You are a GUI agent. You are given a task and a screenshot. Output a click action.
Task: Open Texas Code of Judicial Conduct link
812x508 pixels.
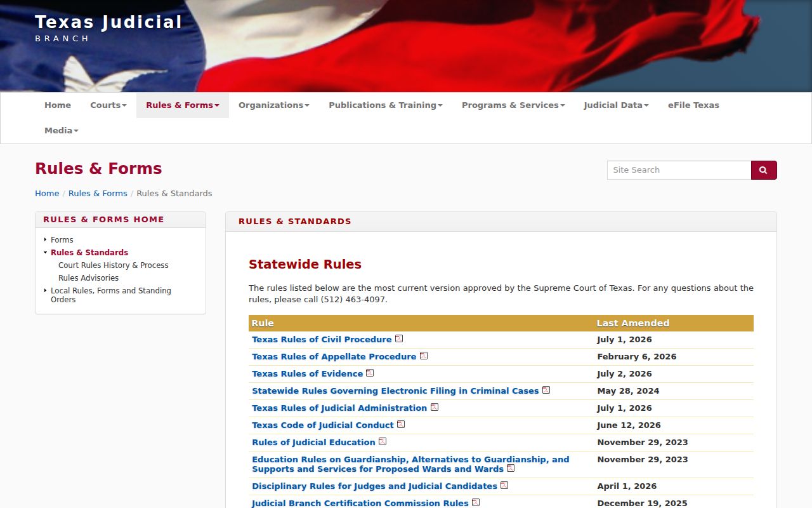pos(323,425)
